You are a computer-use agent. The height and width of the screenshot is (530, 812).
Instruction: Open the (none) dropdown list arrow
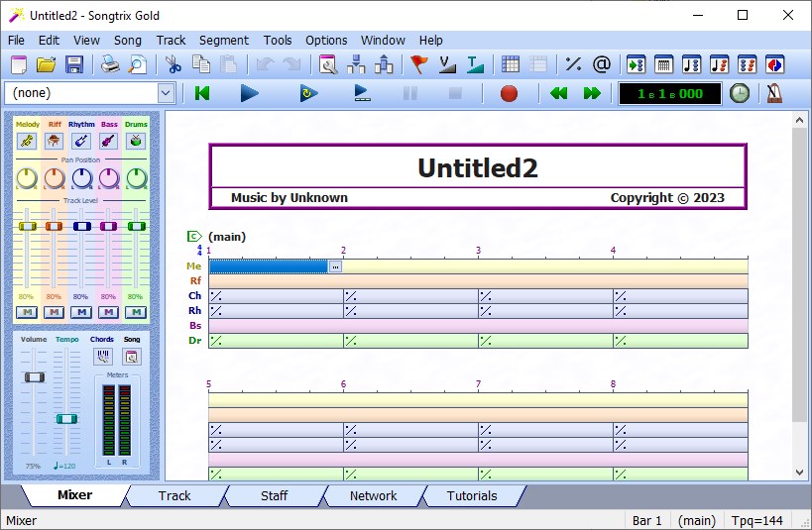166,93
